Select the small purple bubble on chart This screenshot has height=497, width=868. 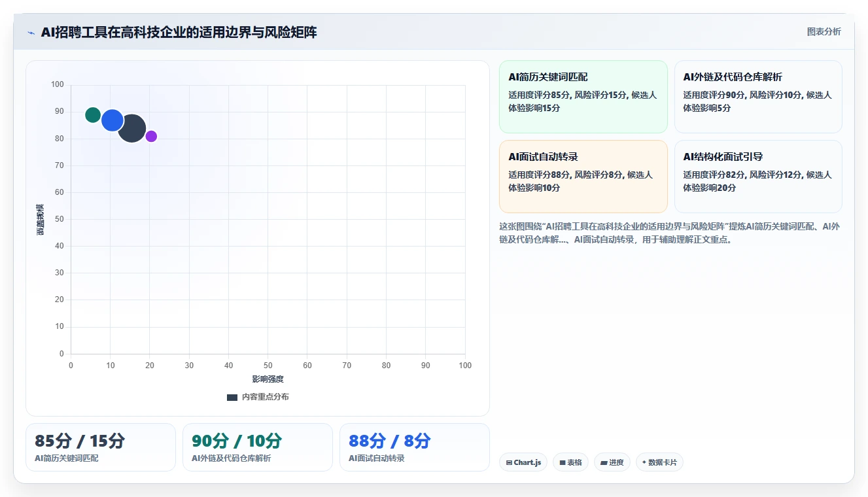(x=151, y=136)
